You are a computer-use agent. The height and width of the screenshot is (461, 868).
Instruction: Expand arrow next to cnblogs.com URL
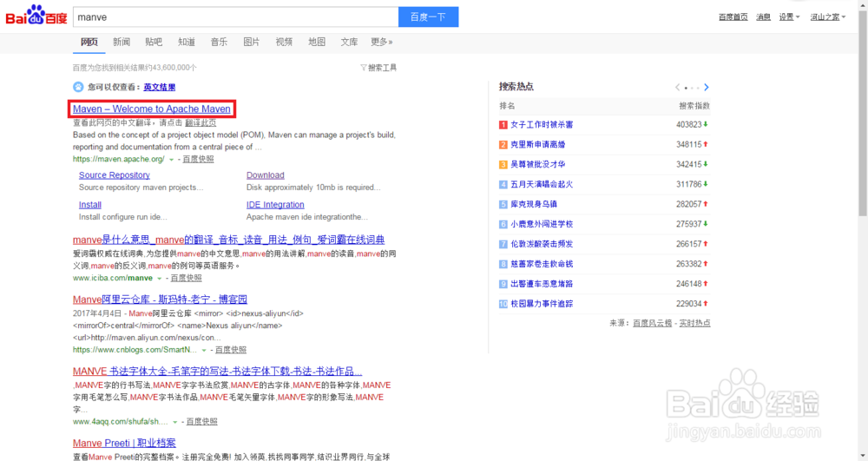pyautogui.click(x=204, y=351)
